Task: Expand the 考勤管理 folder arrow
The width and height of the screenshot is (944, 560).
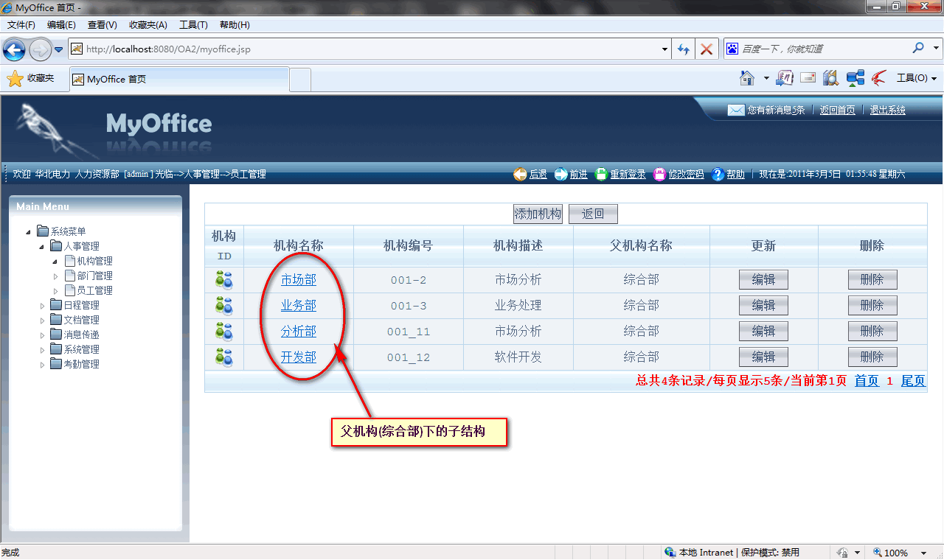Action: 42,365
